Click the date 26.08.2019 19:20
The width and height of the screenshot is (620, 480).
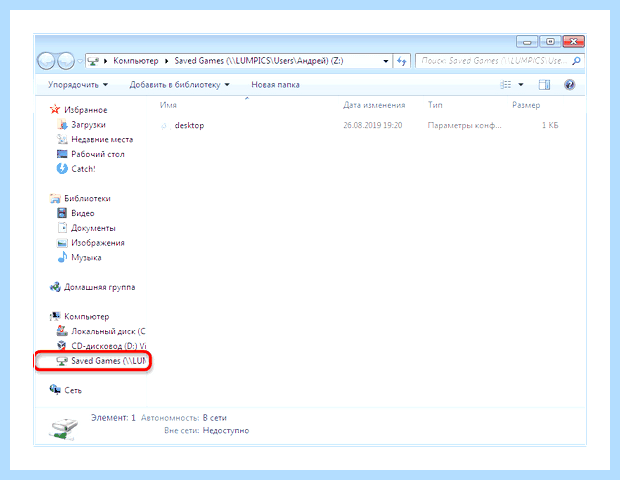click(x=372, y=125)
